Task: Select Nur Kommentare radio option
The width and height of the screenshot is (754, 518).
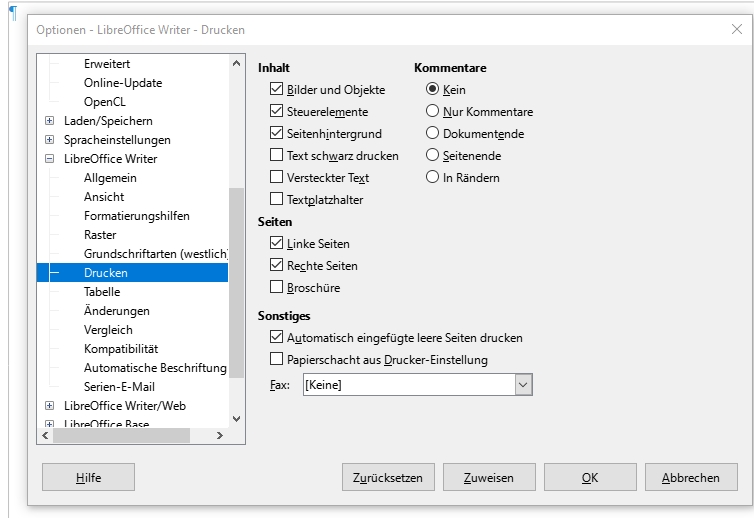Action: click(x=432, y=111)
